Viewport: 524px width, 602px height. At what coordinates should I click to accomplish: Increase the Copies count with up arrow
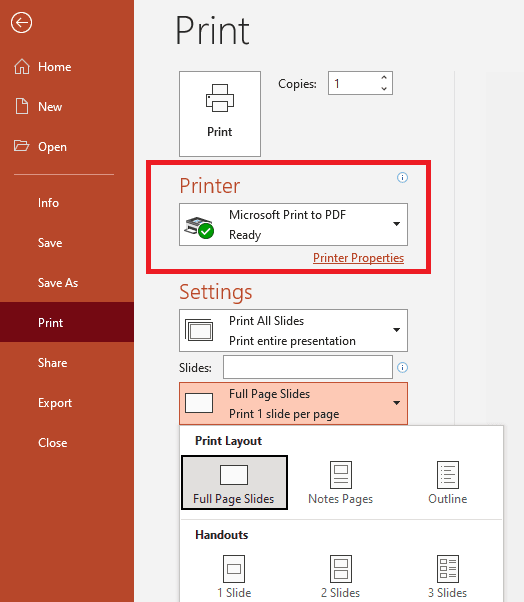(384, 78)
